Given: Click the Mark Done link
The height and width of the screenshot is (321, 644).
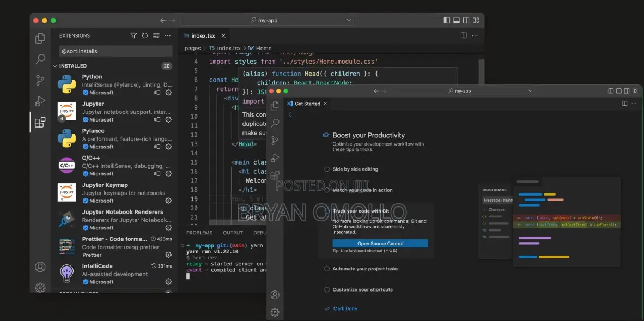Looking at the screenshot, I should [x=341, y=308].
